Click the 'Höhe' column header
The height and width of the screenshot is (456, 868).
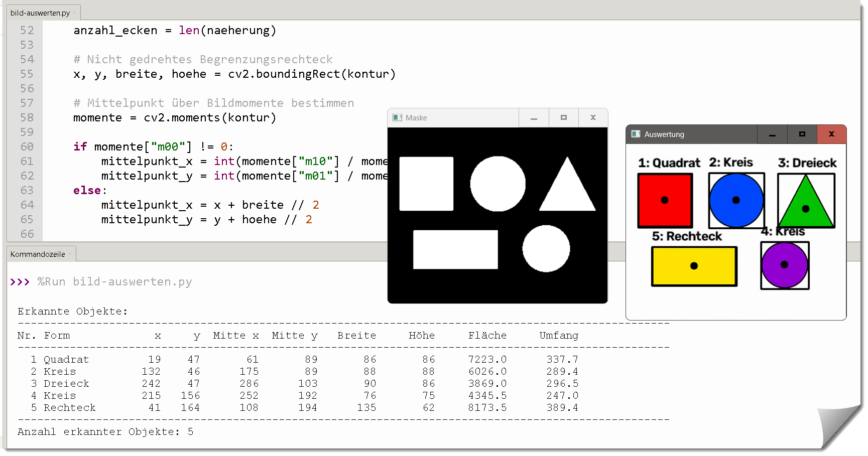pyautogui.click(x=422, y=336)
